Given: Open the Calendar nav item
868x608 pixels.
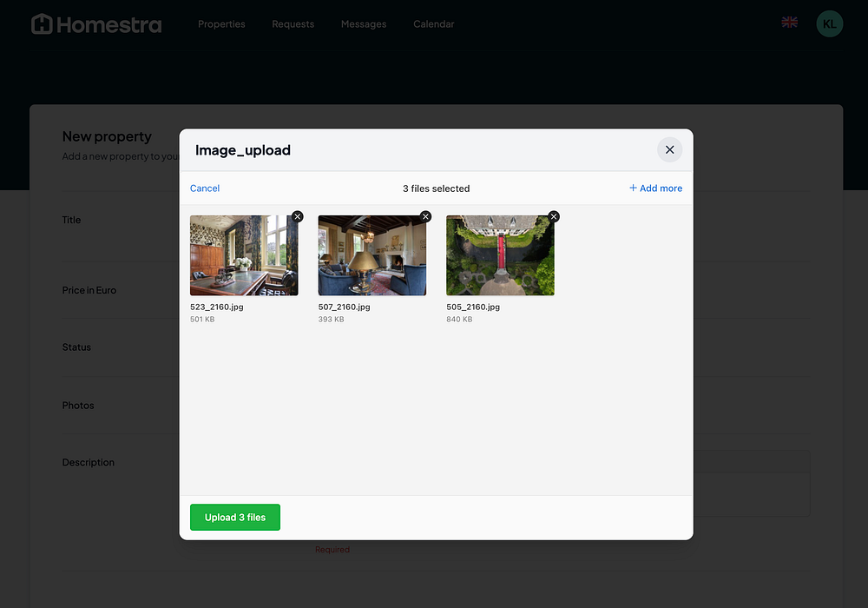Looking at the screenshot, I should tap(433, 24).
